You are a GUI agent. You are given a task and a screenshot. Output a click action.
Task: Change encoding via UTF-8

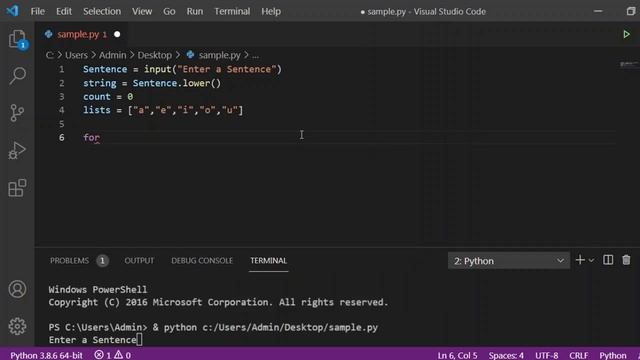[x=547, y=355]
